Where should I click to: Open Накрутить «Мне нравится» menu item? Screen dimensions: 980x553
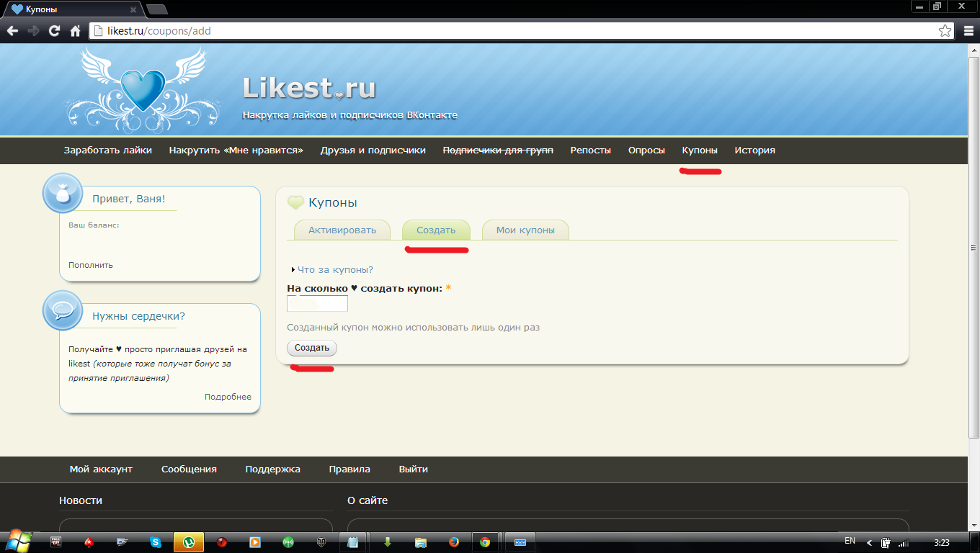coord(236,150)
